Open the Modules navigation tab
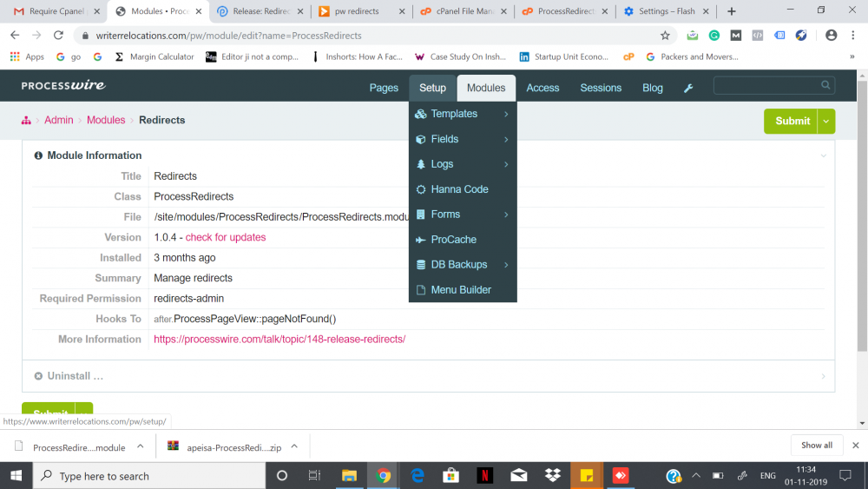 point(486,88)
